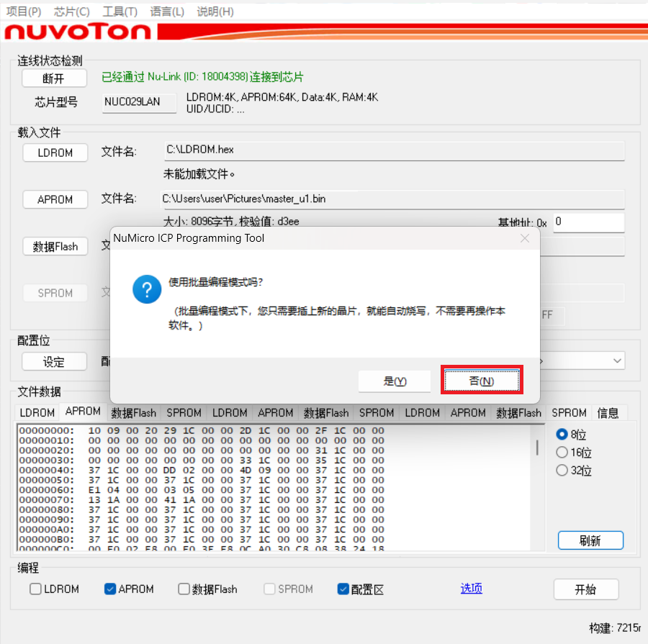The height and width of the screenshot is (644, 648).
Task: Select the 32位 display radio button
Action: [x=562, y=471]
